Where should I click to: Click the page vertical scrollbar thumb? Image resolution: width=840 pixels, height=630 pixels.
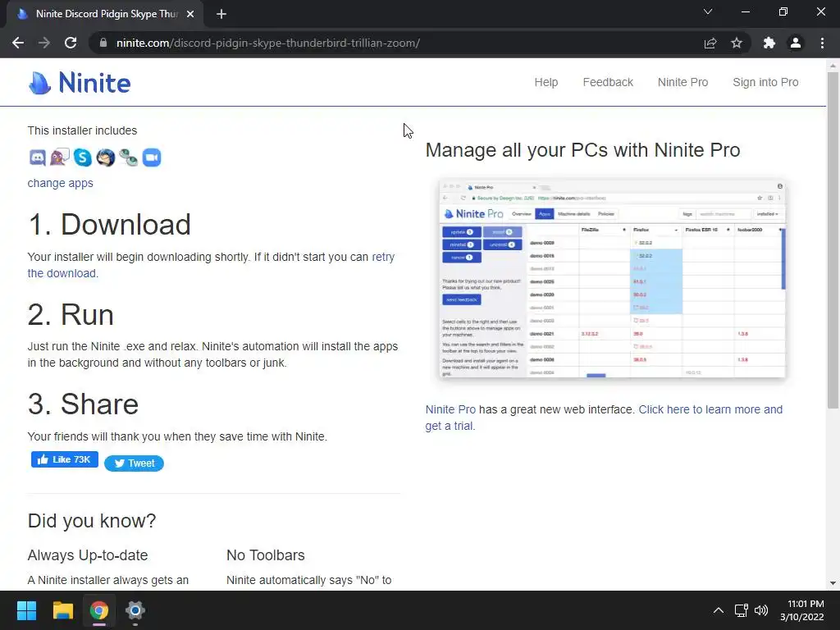pyautogui.click(x=833, y=240)
